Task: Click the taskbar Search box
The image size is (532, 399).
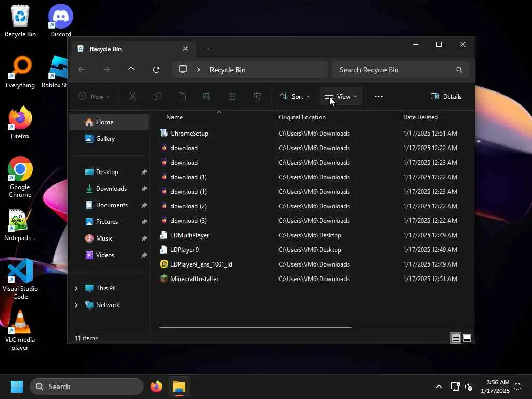Action: click(x=87, y=387)
